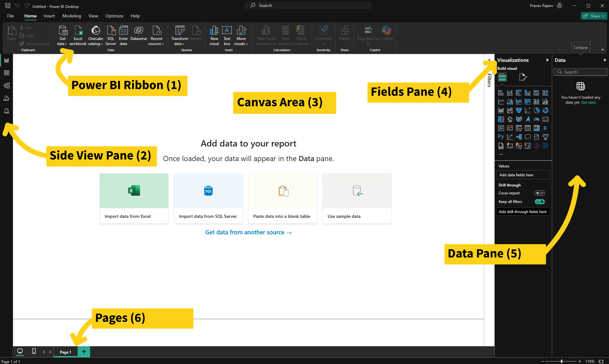Collapse the Visualizations pane
The image size is (609, 364).
click(547, 60)
